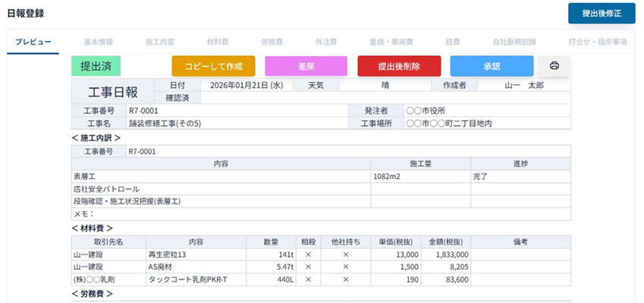Switch to the 施工内容 tab
644x303 pixels.
(x=160, y=42)
